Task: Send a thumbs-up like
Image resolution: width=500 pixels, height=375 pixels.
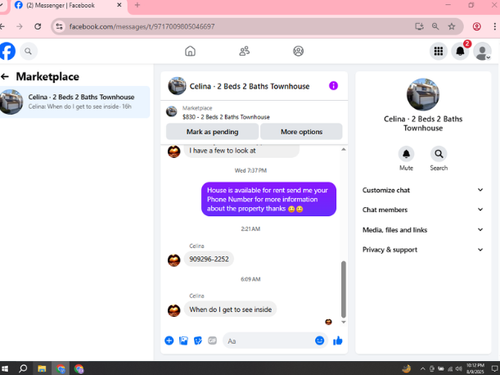Action: (x=338, y=341)
